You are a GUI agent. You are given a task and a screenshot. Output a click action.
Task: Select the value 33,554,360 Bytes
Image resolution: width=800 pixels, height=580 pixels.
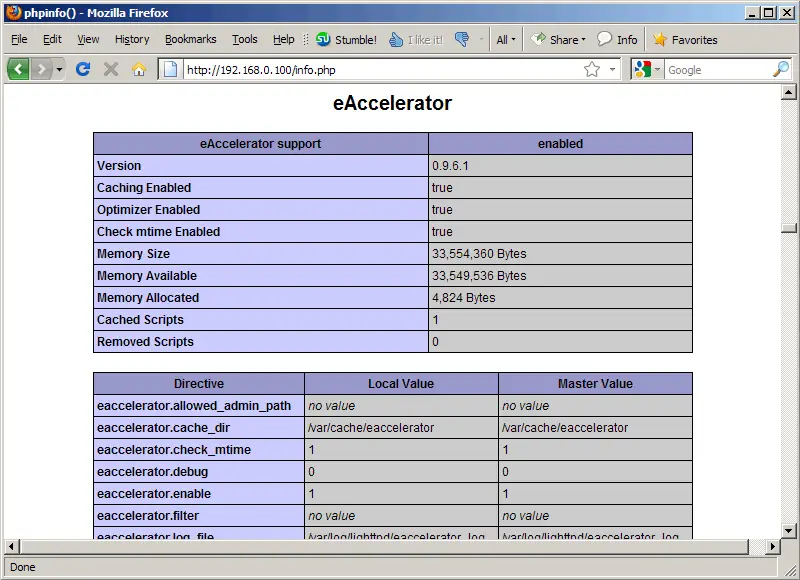click(x=479, y=254)
